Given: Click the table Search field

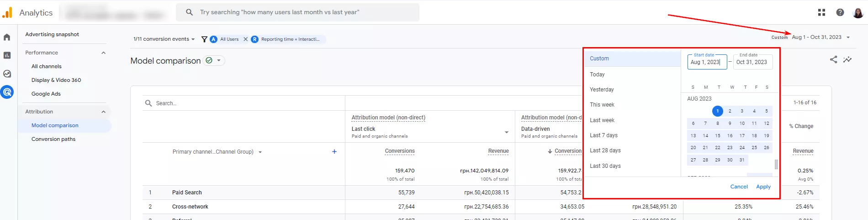Looking at the screenshot, I should tap(243, 103).
